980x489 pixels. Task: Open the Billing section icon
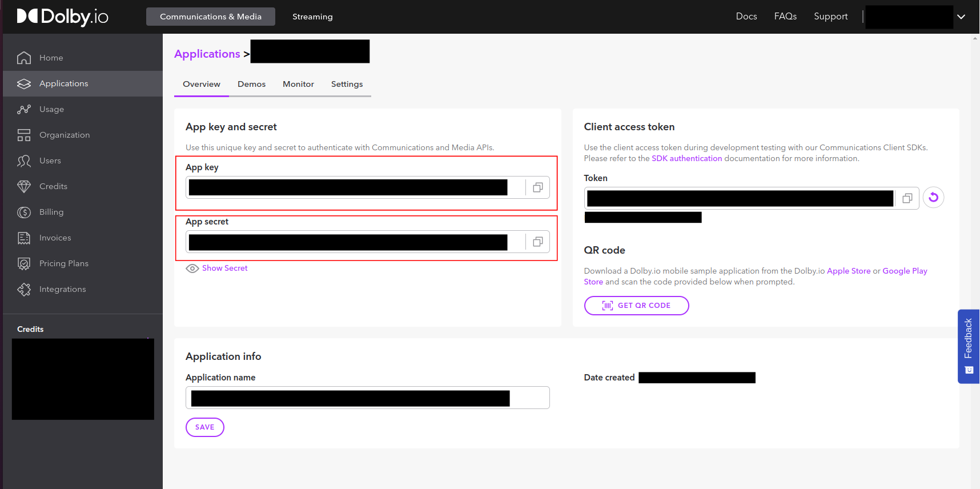[x=24, y=212]
